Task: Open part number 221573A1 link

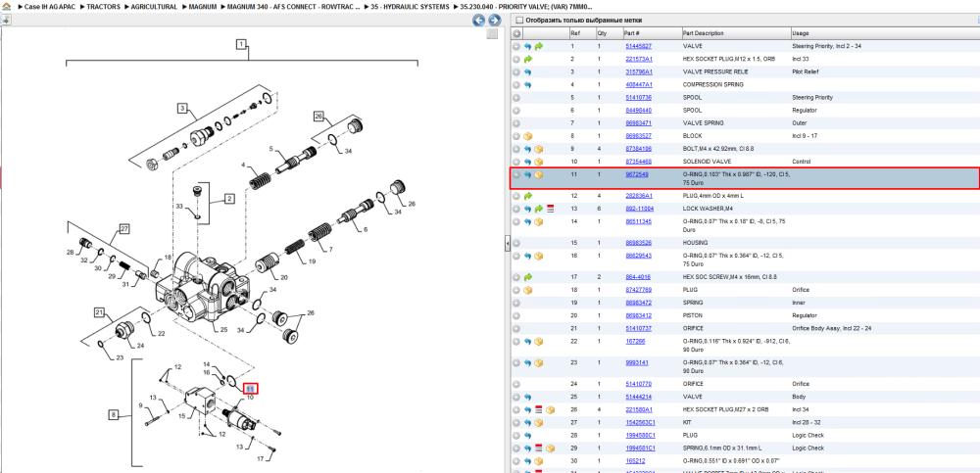Action: 639,60
